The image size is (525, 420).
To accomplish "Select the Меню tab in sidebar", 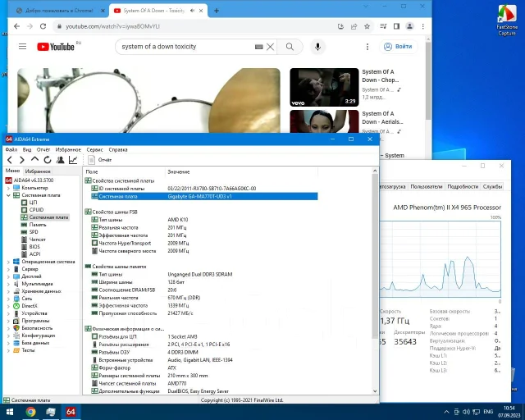I will coord(13,171).
